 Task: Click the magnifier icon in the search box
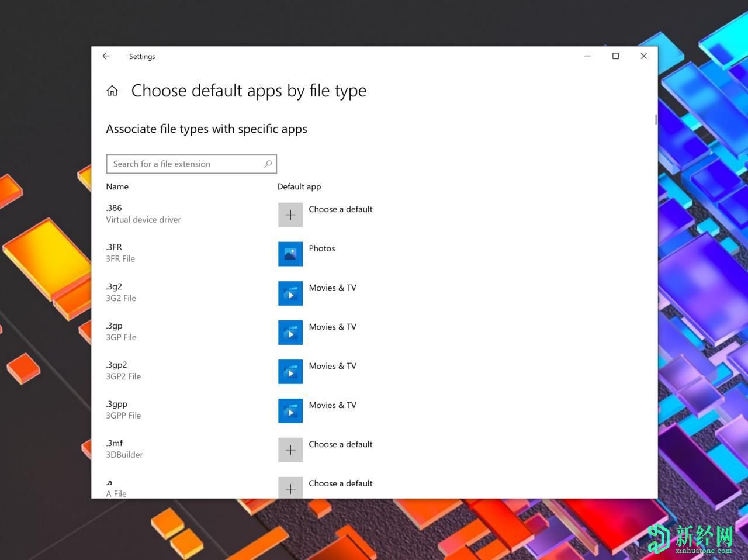pos(268,164)
